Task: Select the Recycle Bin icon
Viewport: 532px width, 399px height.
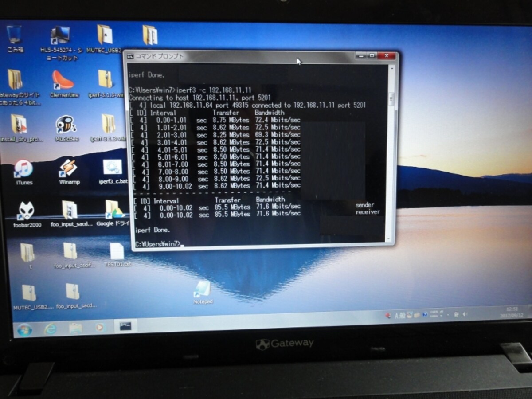Action: pos(15,39)
